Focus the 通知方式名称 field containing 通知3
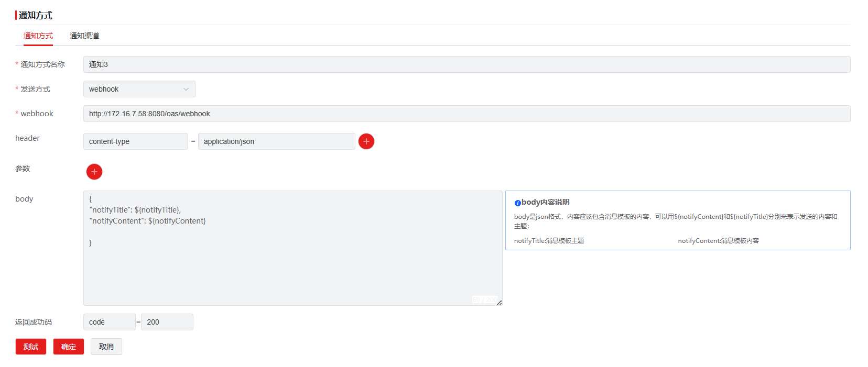The height and width of the screenshot is (367, 868). click(466, 64)
